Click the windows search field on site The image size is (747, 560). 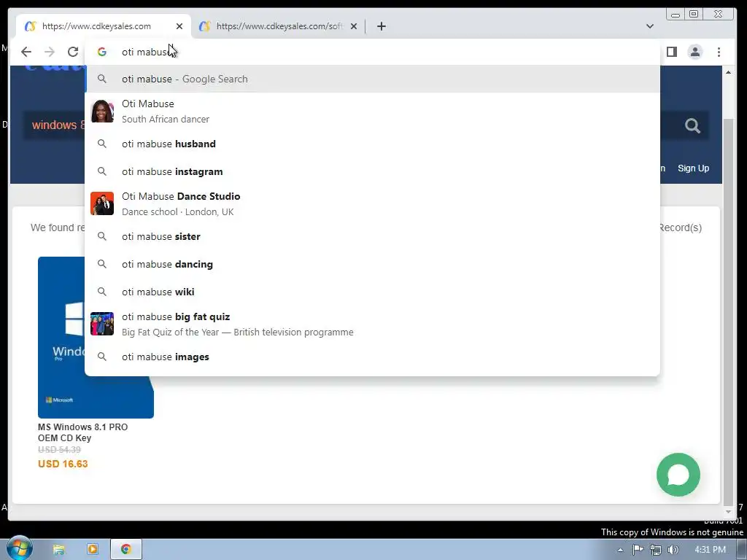(55, 125)
